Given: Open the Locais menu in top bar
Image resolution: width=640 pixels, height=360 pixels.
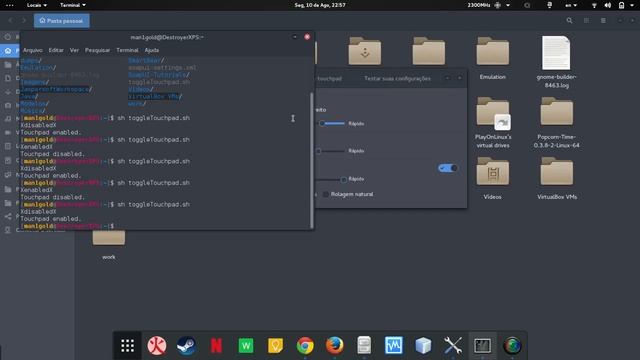Looking at the screenshot, I should pyautogui.click(x=37, y=5).
